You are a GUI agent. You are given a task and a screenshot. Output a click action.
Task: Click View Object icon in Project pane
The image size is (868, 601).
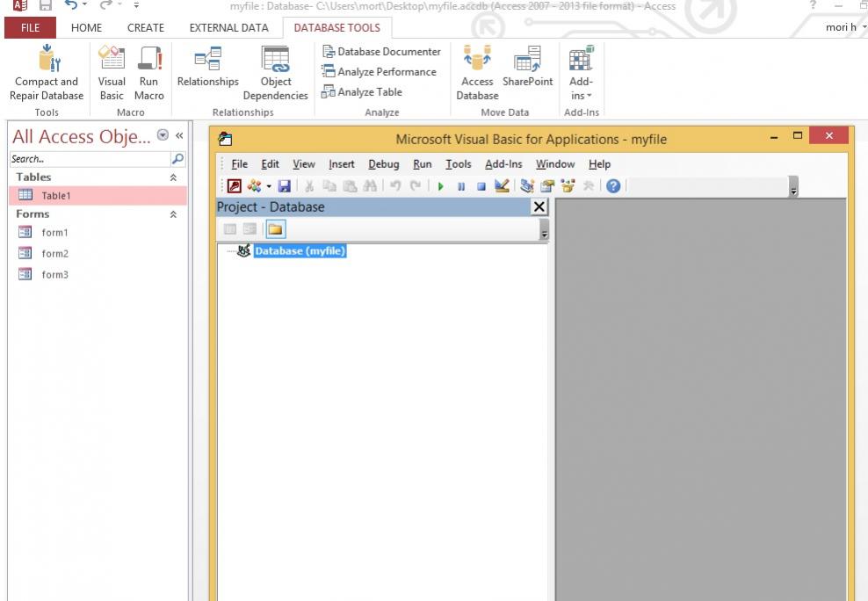[x=250, y=229]
